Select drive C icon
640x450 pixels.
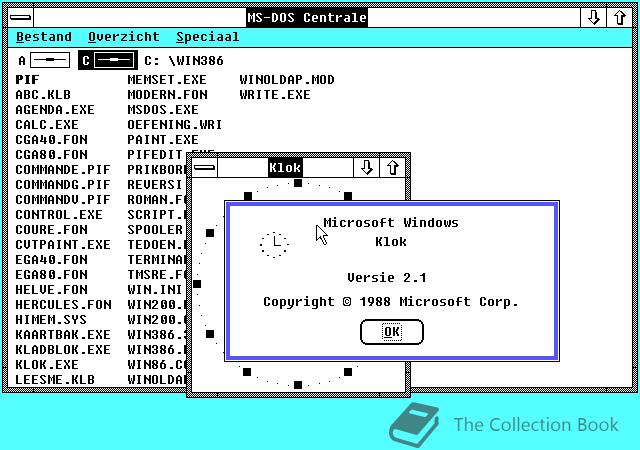[108, 60]
